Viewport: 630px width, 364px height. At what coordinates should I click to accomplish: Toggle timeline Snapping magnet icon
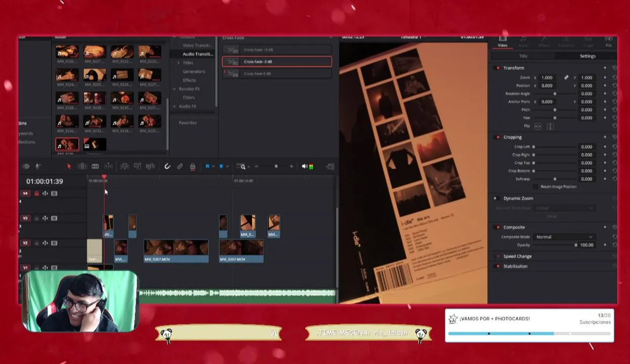coord(167,166)
